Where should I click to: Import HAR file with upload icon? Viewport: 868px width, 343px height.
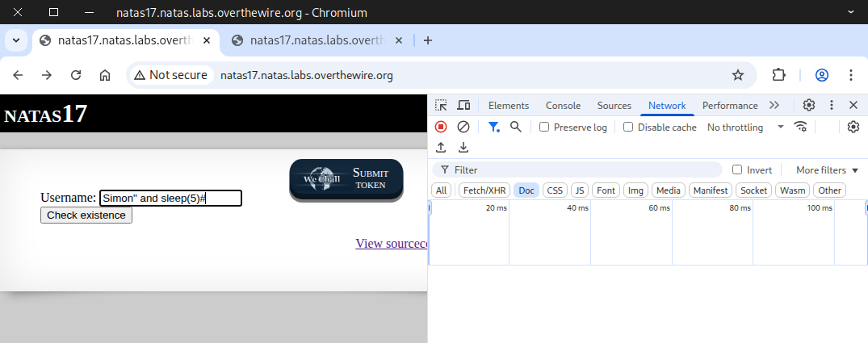click(x=441, y=147)
